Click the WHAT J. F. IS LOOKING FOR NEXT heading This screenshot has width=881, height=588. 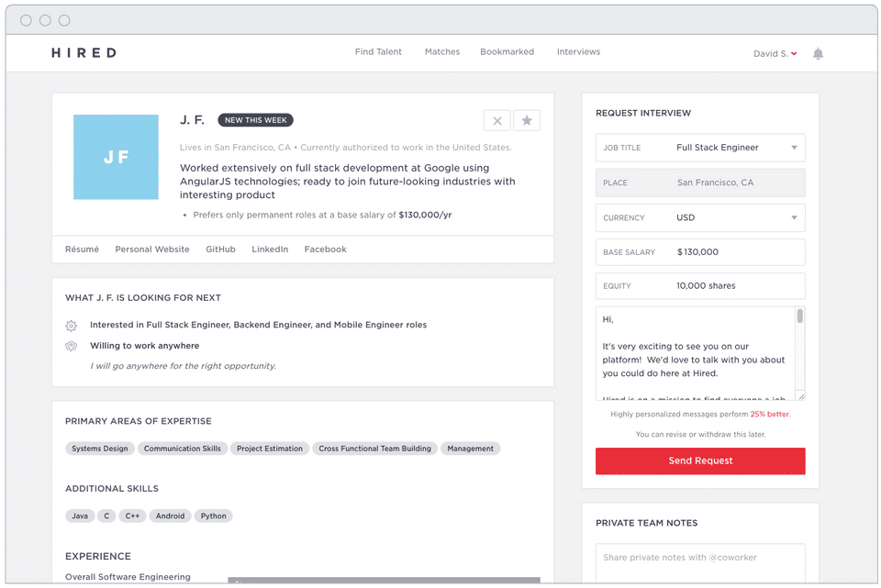(143, 298)
